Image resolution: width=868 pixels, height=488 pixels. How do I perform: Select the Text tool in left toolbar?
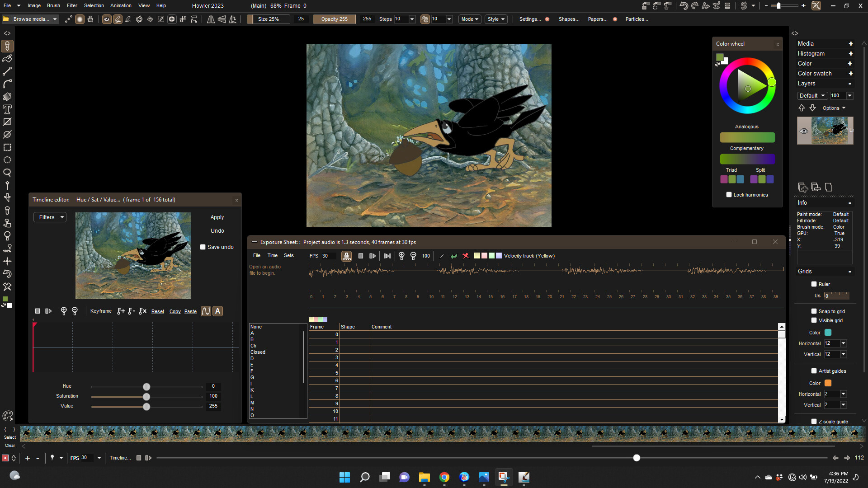pyautogui.click(x=7, y=109)
